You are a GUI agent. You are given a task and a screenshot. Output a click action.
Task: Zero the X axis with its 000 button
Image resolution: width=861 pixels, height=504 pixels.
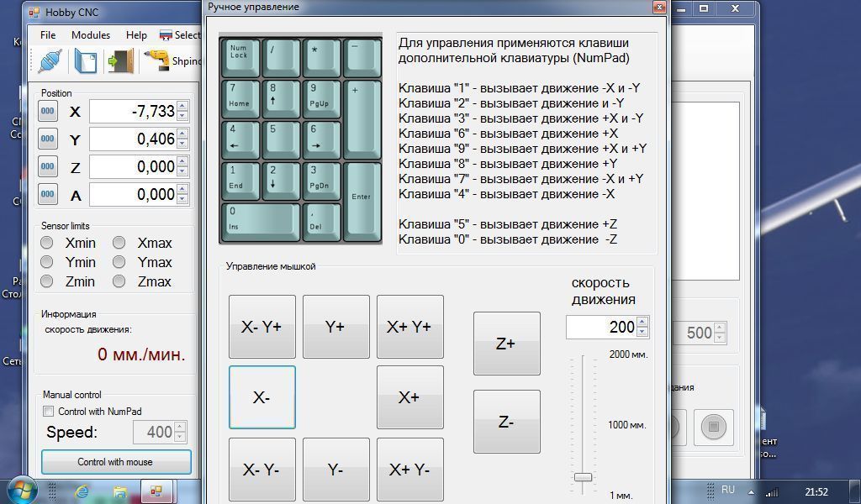[x=48, y=112]
